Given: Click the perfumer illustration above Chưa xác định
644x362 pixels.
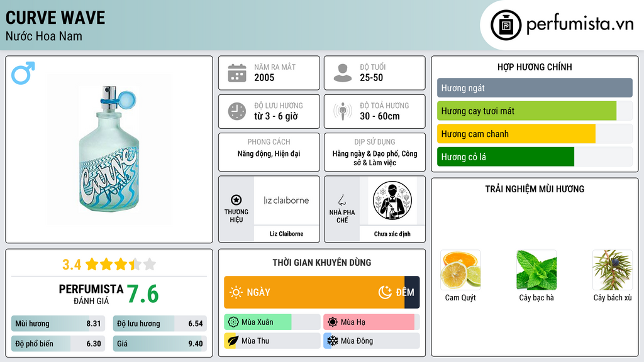Looking at the screenshot, I should click(392, 200).
